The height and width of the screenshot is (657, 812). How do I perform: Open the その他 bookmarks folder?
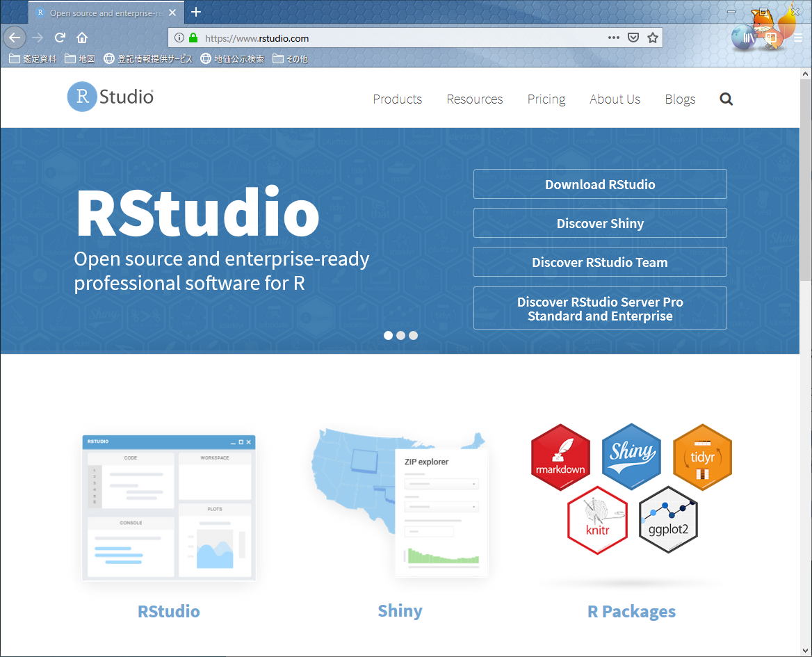click(x=290, y=58)
